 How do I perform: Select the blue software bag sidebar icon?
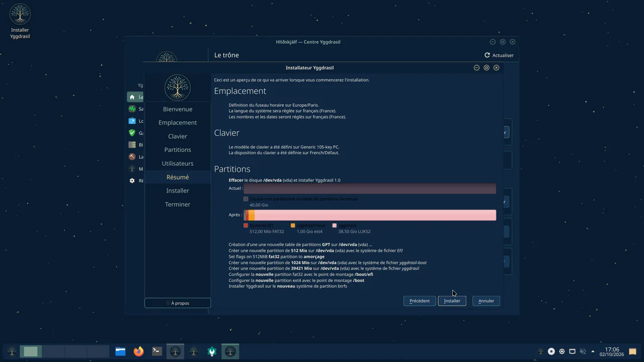(132, 121)
